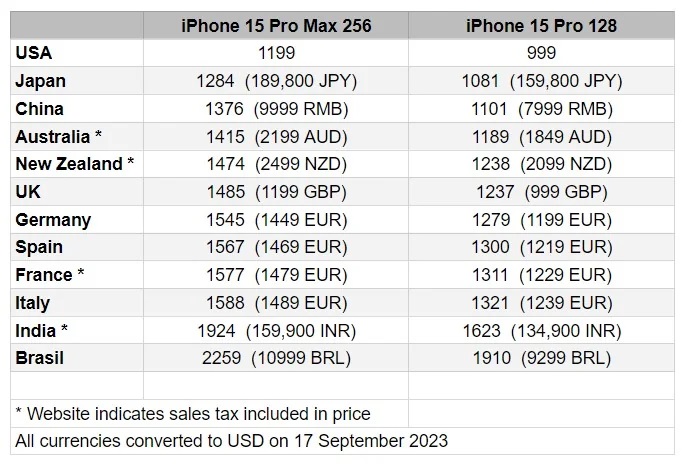The image size is (684, 466).
Task: Click the iPhone 15 Pro Max 256 column header
Action: [x=276, y=26]
